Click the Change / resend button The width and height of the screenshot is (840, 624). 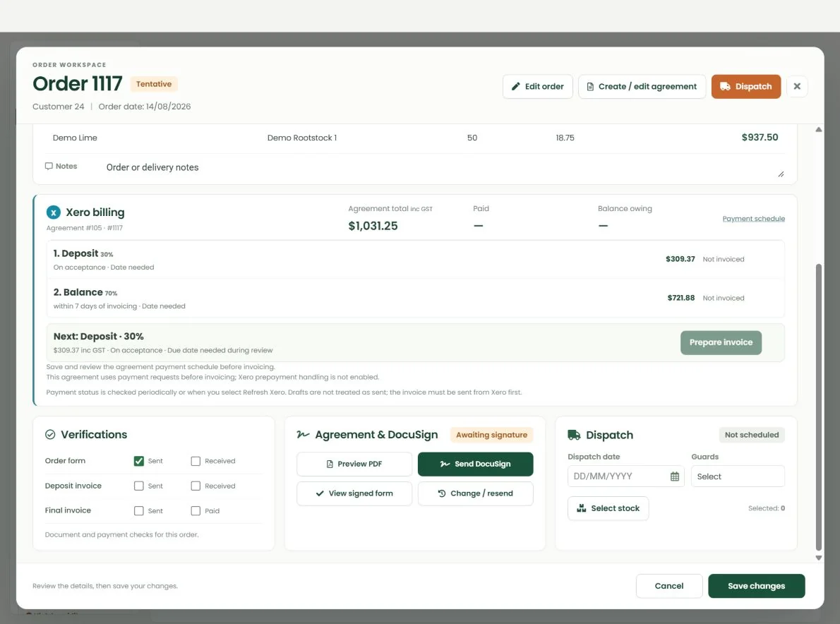click(475, 493)
